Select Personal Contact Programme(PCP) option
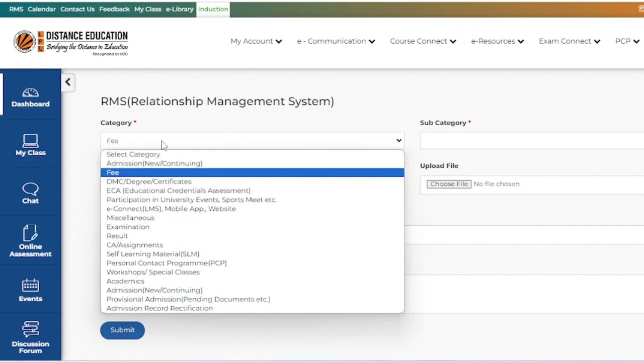 coord(252,263)
